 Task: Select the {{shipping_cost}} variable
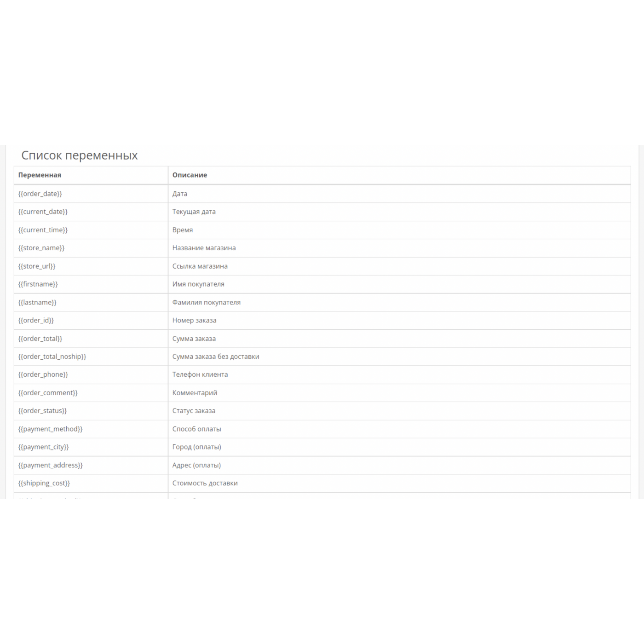[44, 483]
